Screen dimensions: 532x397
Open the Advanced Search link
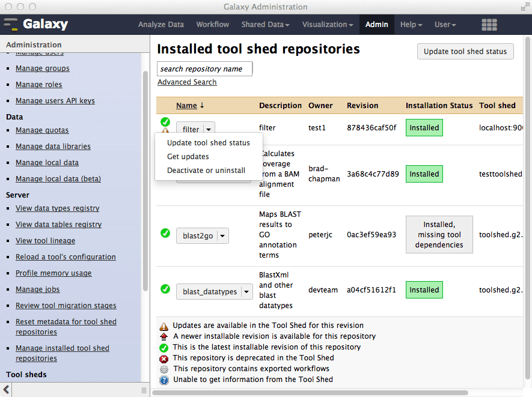187,82
